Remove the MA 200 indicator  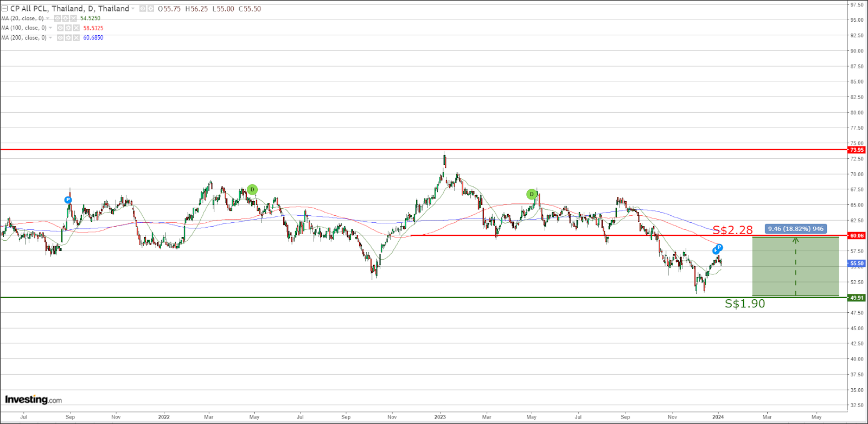point(76,38)
